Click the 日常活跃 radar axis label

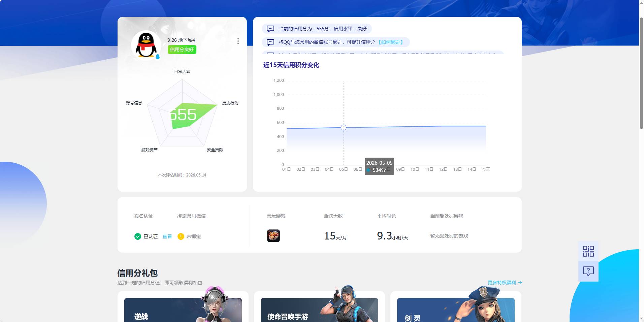182,71
